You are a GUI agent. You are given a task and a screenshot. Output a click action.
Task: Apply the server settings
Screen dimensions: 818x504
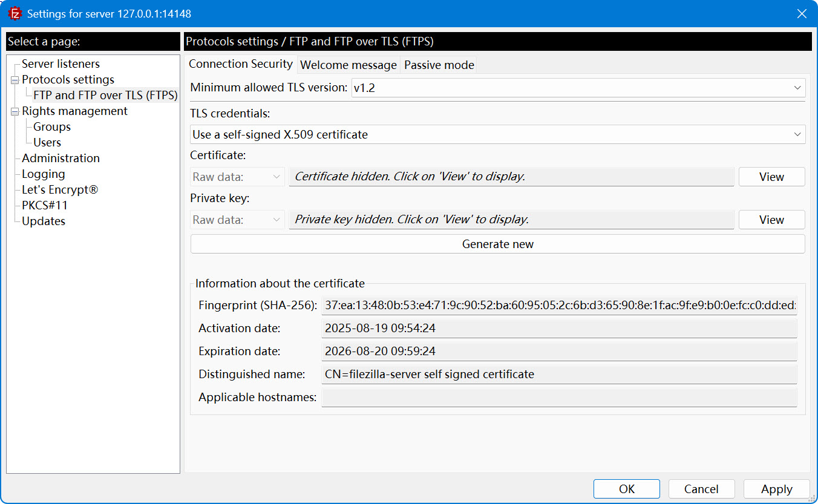click(776, 489)
